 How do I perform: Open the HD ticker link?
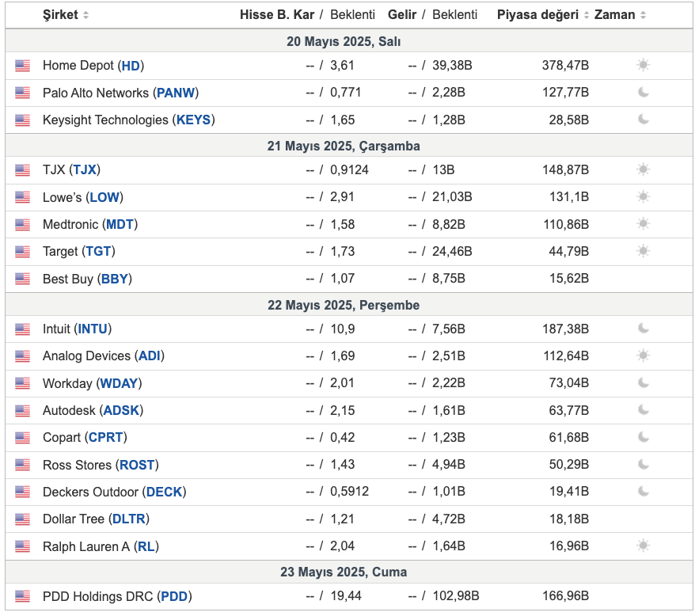tap(131, 66)
